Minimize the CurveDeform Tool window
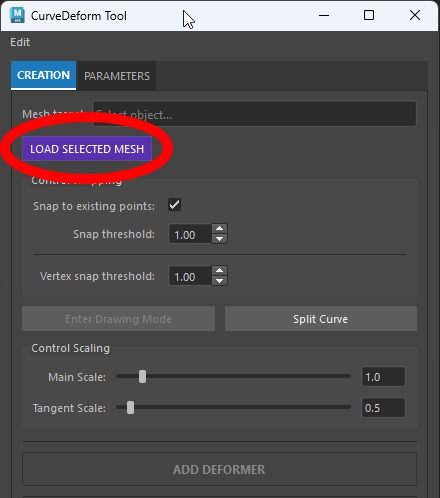The image size is (440, 498). click(x=324, y=15)
